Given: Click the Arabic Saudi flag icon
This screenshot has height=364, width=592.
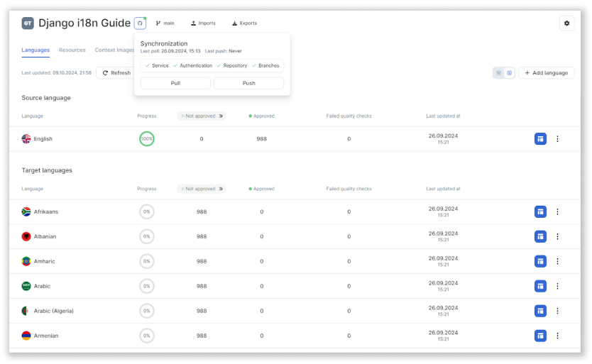Looking at the screenshot, I should tap(26, 286).
